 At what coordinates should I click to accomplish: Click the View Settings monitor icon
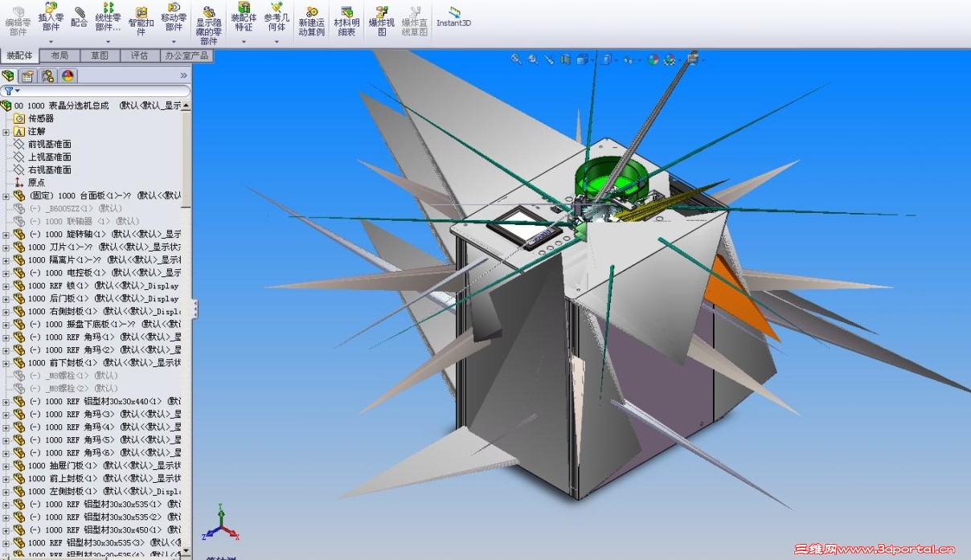click(693, 59)
